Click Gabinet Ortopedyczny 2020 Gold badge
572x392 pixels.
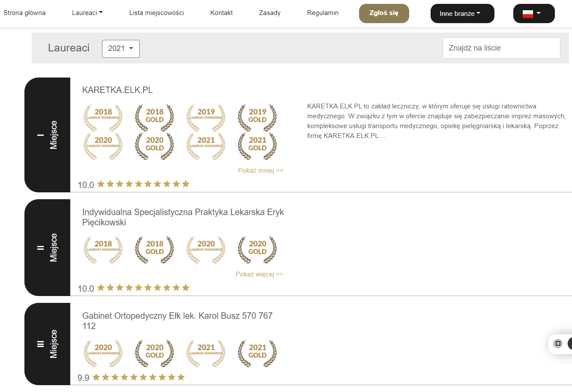[155, 353]
